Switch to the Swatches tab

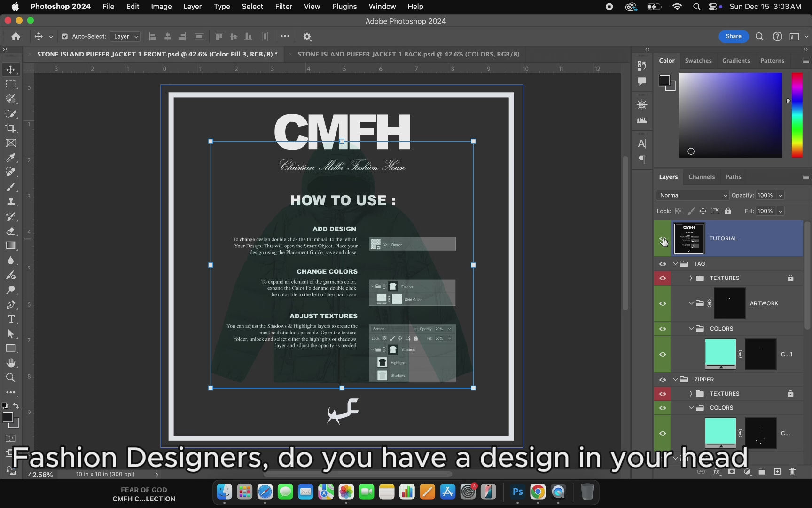(x=698, y=61)
